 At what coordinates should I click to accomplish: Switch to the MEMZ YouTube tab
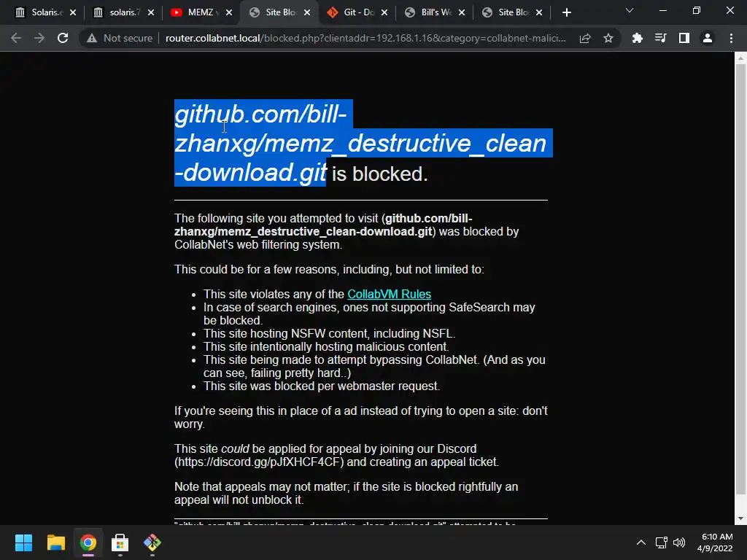pos(200,12)
